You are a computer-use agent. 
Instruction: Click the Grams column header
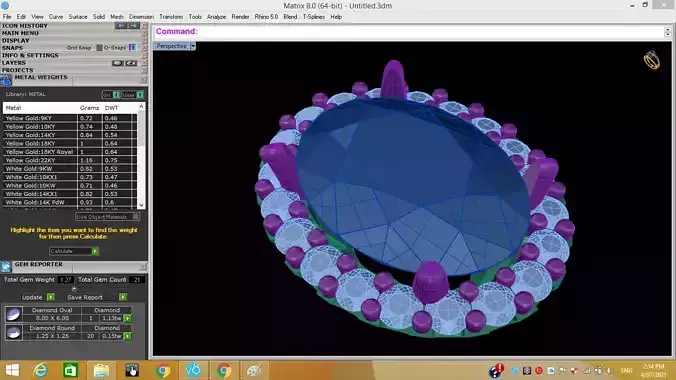pyautogui.click(x=89, y=108)
